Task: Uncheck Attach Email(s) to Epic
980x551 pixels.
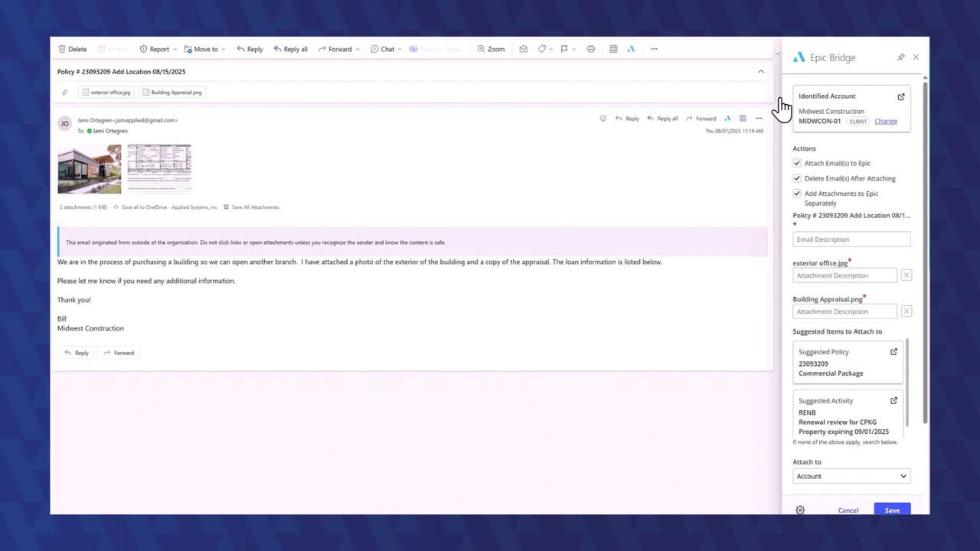Action: coord(797,163)
